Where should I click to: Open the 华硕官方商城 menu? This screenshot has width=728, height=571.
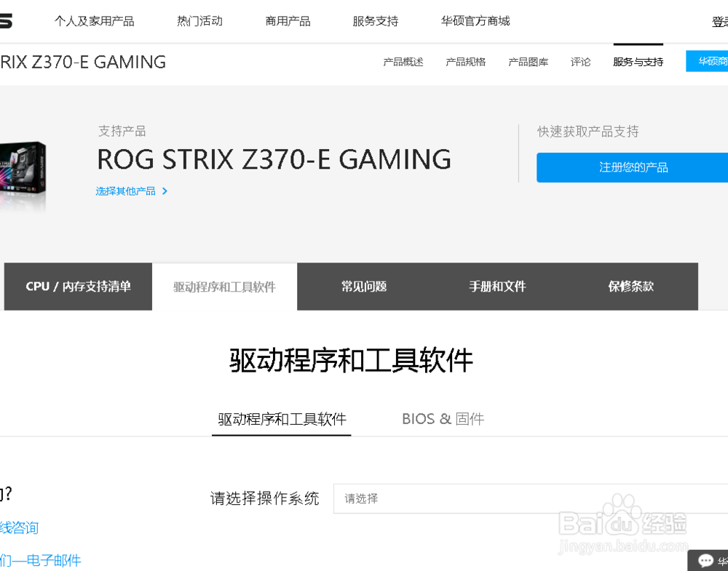tap(475, 21)
